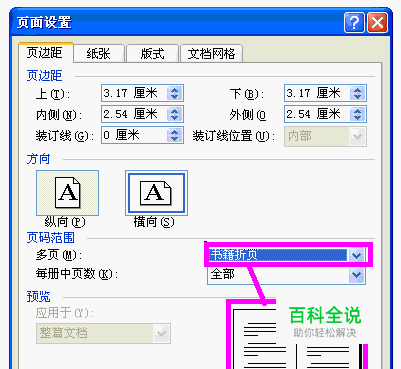Adjust the 内侧 margin spinner arrows
This screenshot has height=369, width=401.
click(x=175, y=114)
